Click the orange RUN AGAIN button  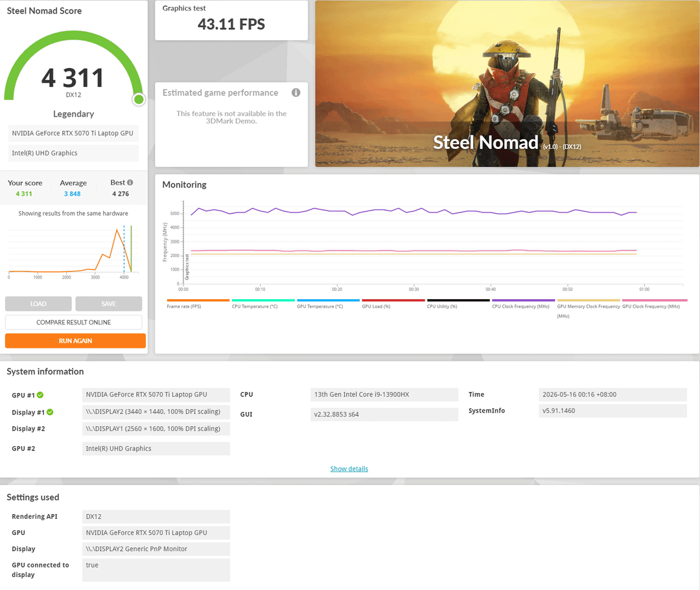click(x=75, y=341)
